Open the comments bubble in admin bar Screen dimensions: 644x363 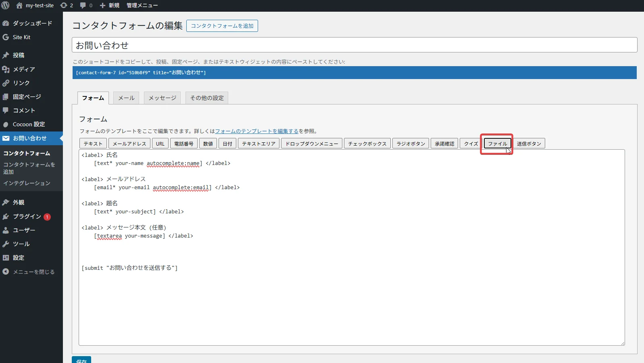click(x=86, y=6)
